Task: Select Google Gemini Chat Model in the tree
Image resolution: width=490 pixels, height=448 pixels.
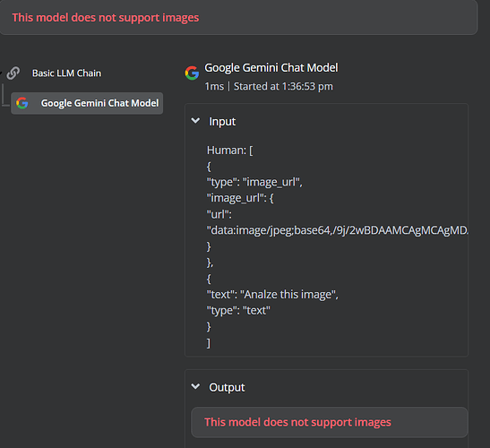Action: (87, 103)
